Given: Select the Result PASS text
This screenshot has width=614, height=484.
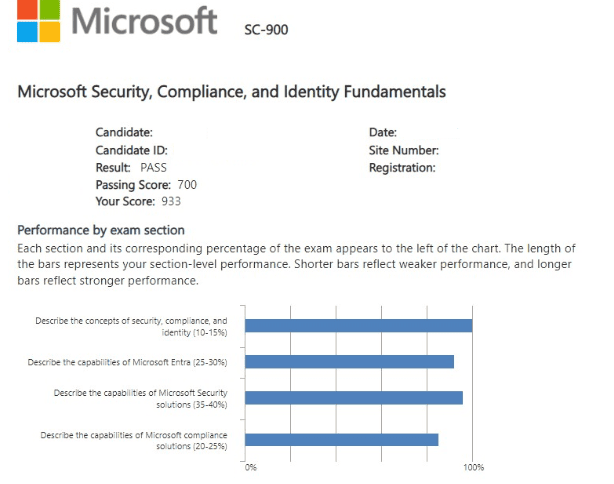Looking at the screenshot, I should pyautogui.click(x=131, y=168).
